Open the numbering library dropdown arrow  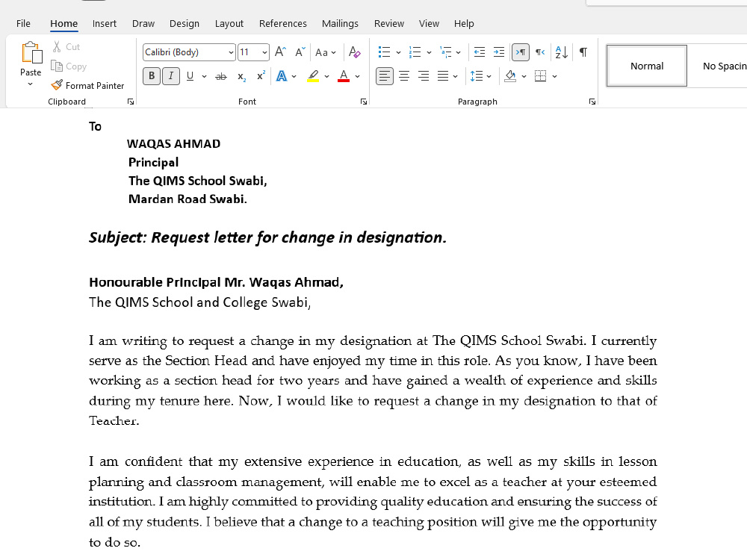click(429, 52)
